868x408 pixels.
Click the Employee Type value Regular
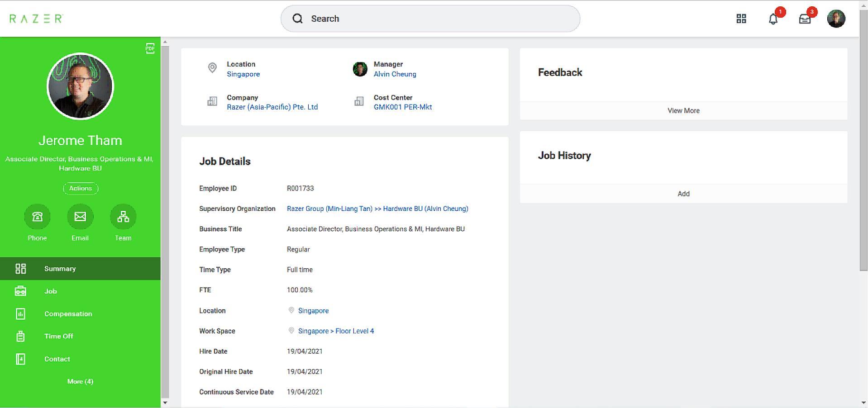pos(298,249)
